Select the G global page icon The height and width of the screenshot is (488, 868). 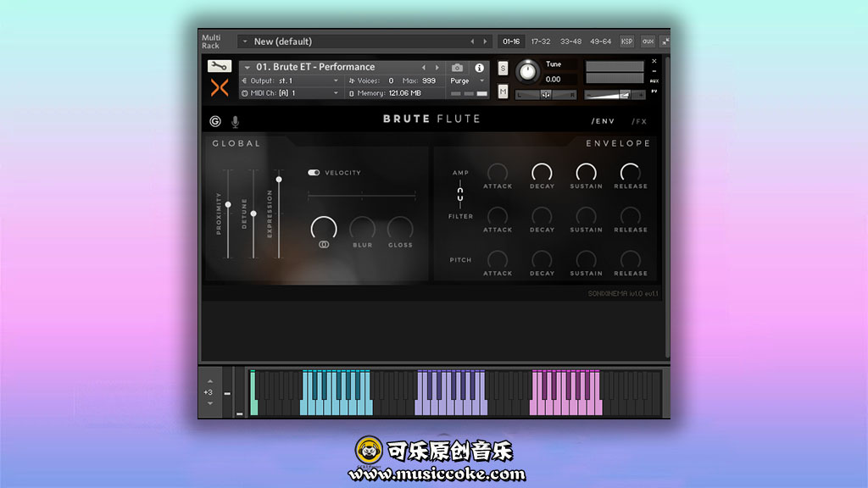point(215,121)
